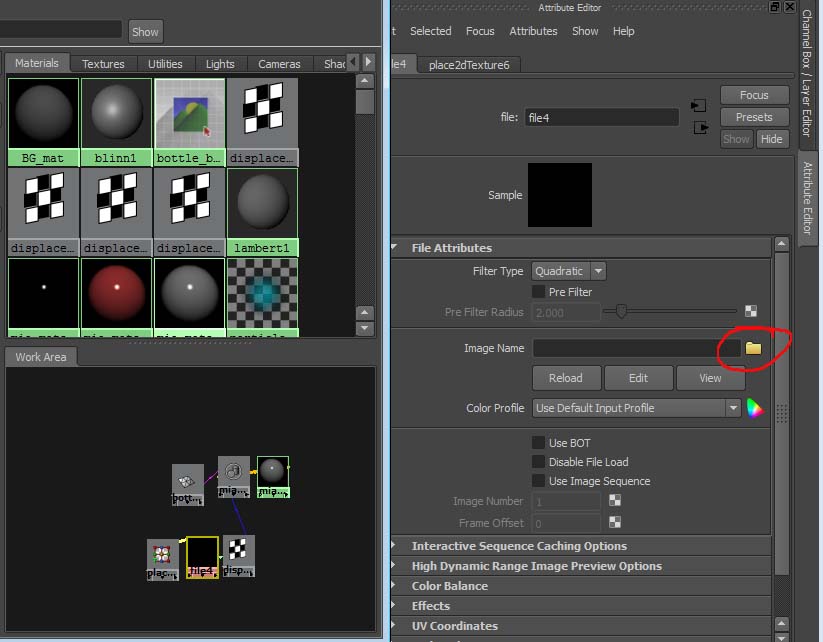Screen dimensions: 823x642
Task: Click the map button next to Image Number
Action: click(615, 500)
